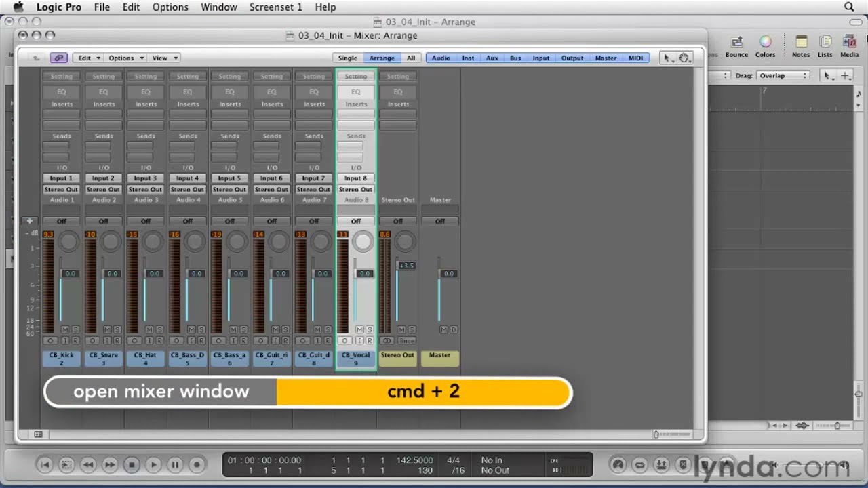Click the Spotlight search icon
Screen dimensions: 868x488
tap(849, 7)
